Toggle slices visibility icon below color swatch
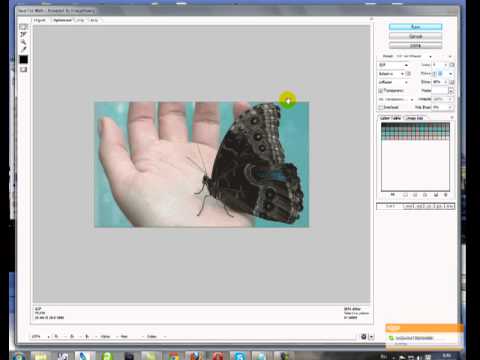 pos(23,69)
